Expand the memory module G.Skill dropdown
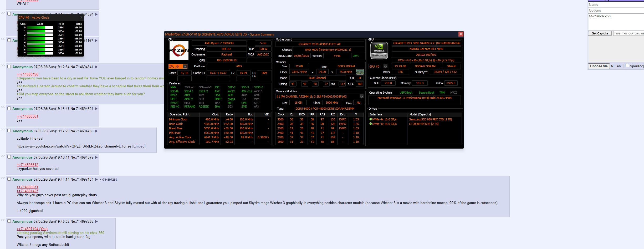 coord(361,96)
